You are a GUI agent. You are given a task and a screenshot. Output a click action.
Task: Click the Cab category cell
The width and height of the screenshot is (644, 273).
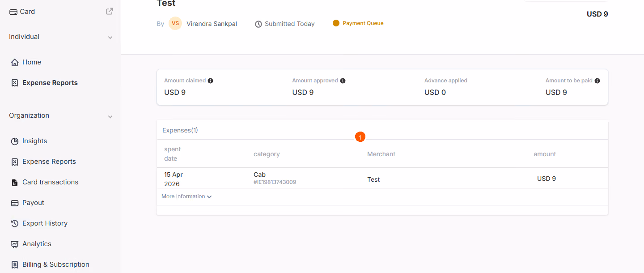[x=259, y=175]
